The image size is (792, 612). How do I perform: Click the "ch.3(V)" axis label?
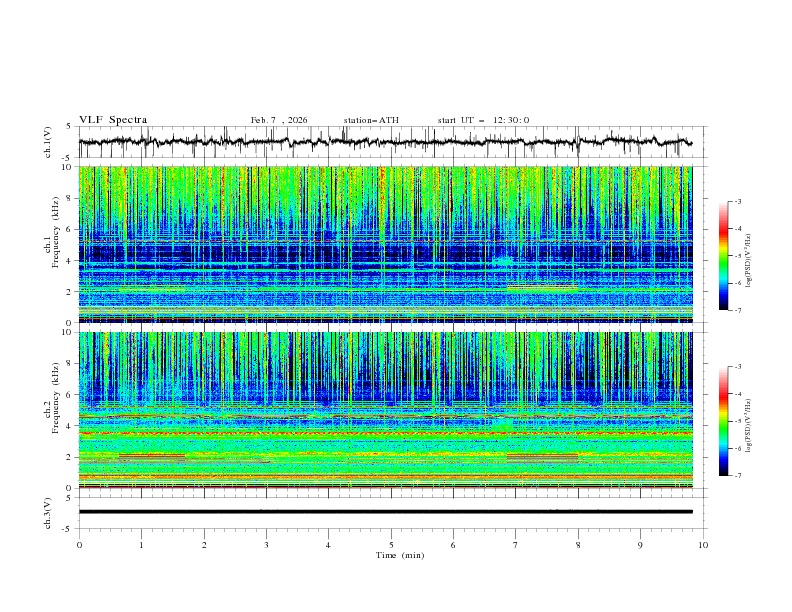48,513
